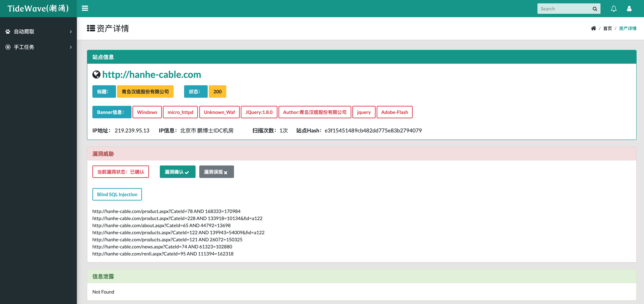644x304 pixels.
Task: Expand the 手工任务 chevron arrow
Action: [71, 47]
